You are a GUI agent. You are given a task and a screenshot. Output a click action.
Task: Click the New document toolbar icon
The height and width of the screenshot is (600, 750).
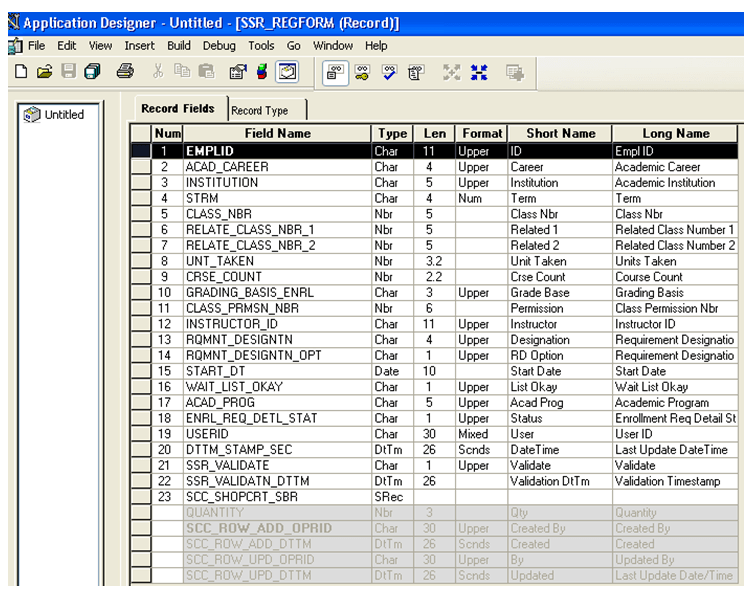(21, 72)
